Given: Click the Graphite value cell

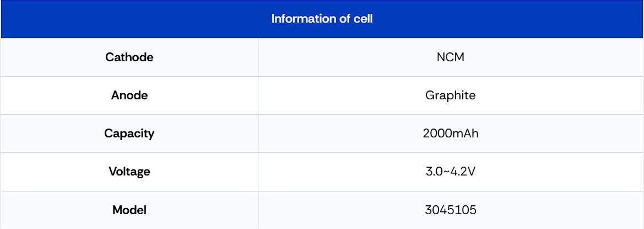Looking at the screenshot, I should point(451,95).
